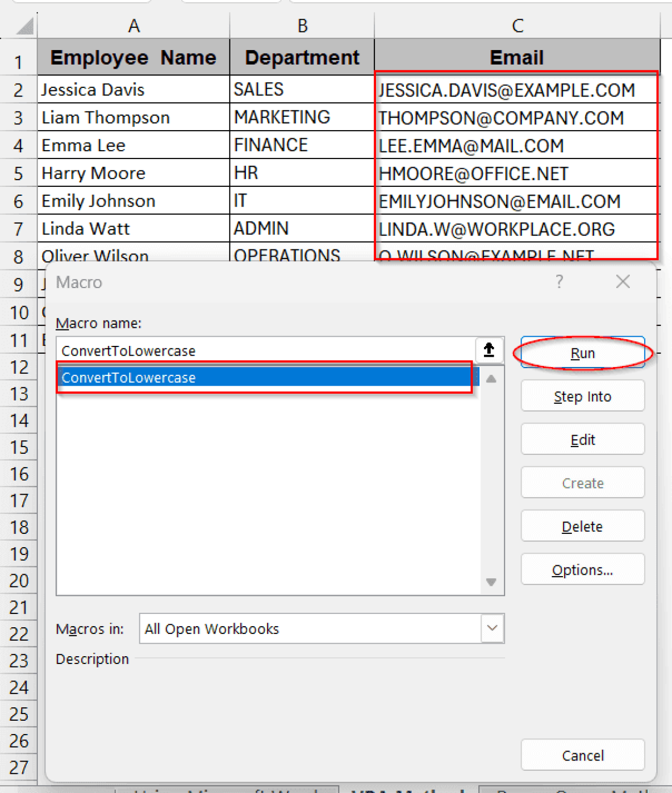Viewport: 672px width, 793px height.
Task: Click inside the Macro name field
Action: pyautogui.click(x=258, y=350)
